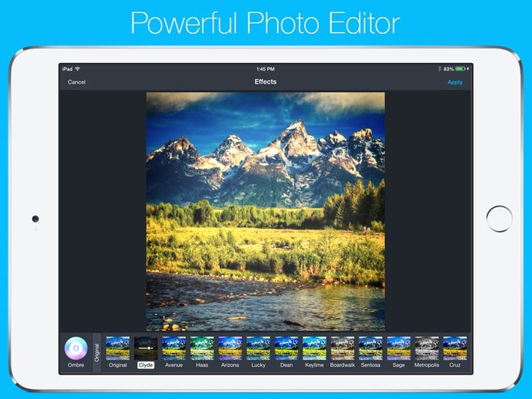
Task: Choose the Boardwalk filter thumbnail
Action: point(342,348)
